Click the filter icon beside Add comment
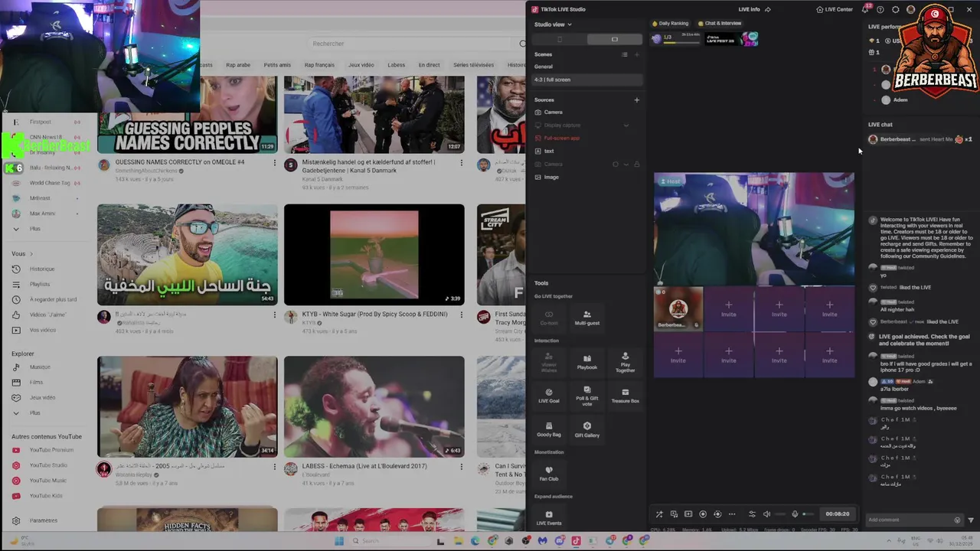The height and width of the screenshot is (551, 980). (x=971, y=520)
